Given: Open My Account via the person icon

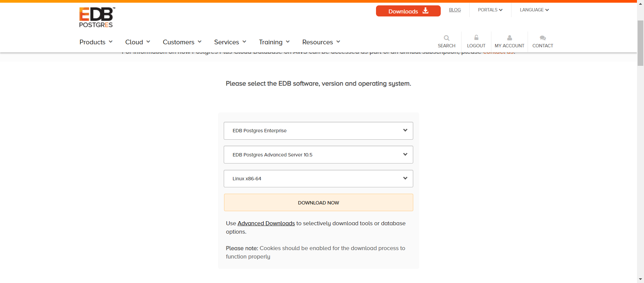Looking at the screenshot, I should [x=509, y=38].
